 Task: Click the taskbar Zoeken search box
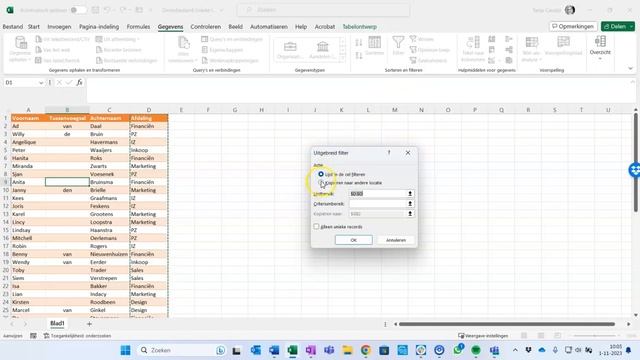pos(182,350)
